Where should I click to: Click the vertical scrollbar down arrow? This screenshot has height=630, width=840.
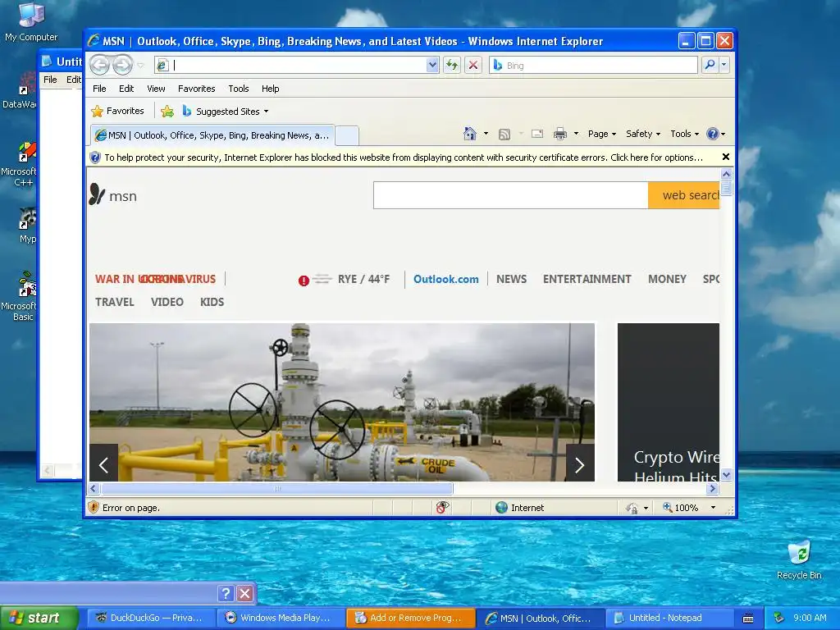click(727, 475)
